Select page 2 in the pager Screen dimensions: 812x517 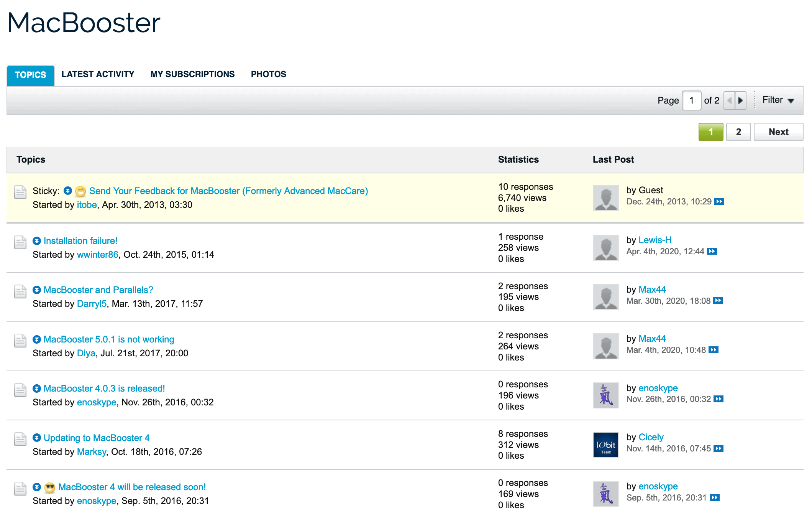(738, 132)
